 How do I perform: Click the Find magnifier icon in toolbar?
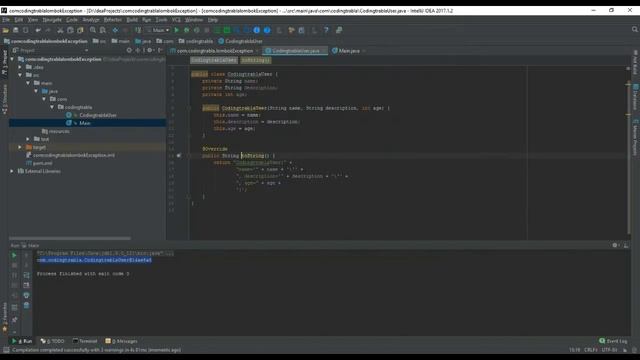coord(93,30)
